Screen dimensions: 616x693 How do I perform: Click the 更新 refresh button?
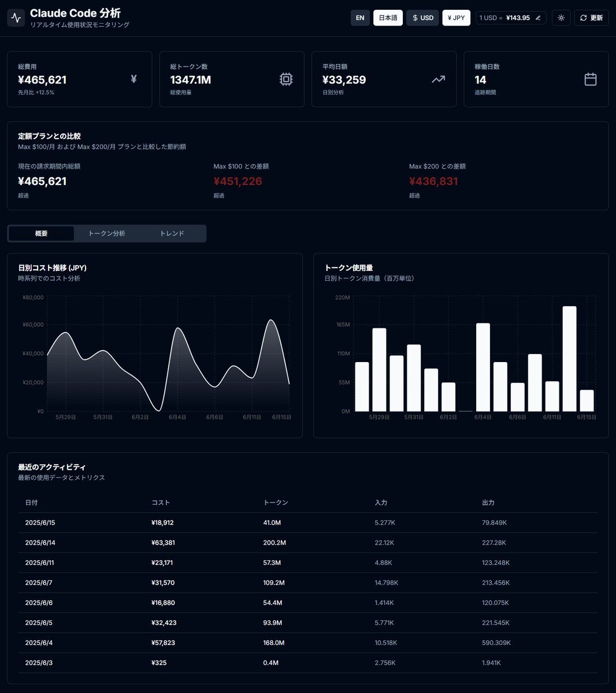point(591,18)
